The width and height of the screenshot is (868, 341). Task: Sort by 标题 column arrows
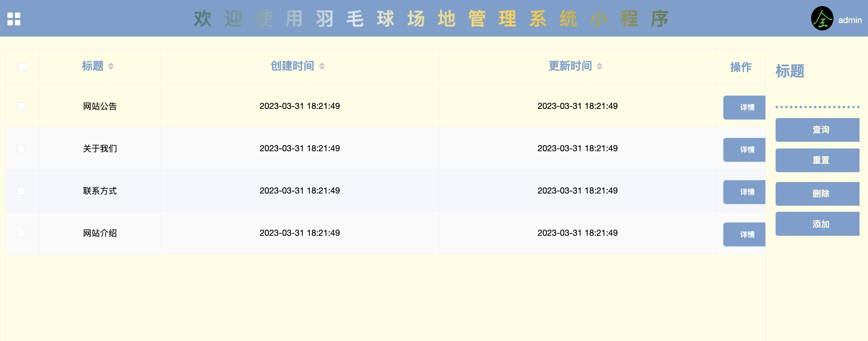111,66
